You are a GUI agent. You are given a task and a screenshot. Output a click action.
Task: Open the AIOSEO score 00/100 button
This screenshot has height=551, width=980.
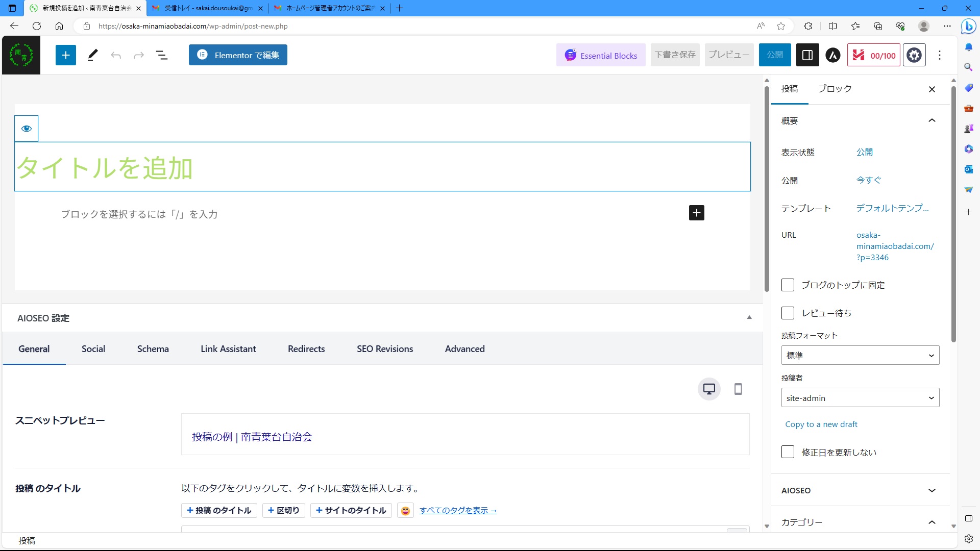pyautogui.click(x=874, y=55)
